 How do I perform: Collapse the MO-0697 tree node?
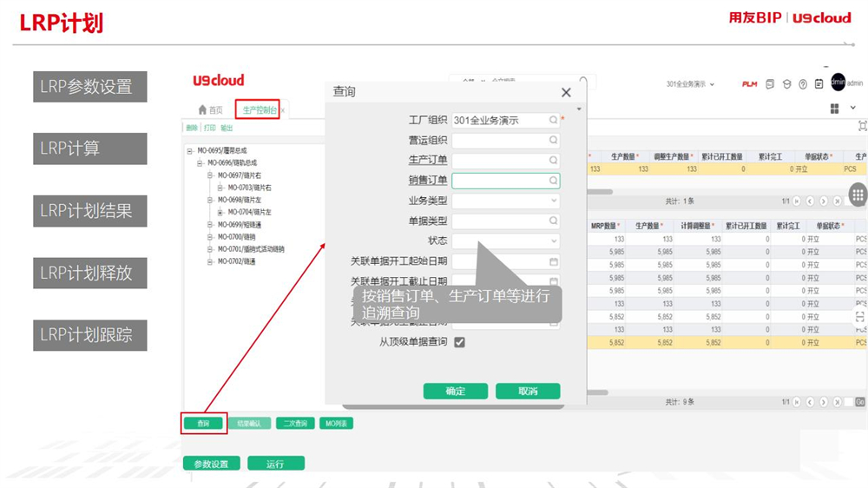coord(210,175)
